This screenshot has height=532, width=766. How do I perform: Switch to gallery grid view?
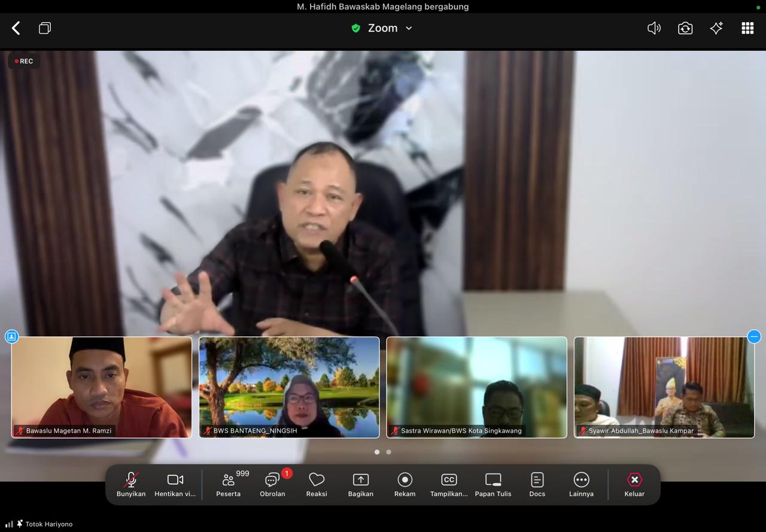[747, 28]
